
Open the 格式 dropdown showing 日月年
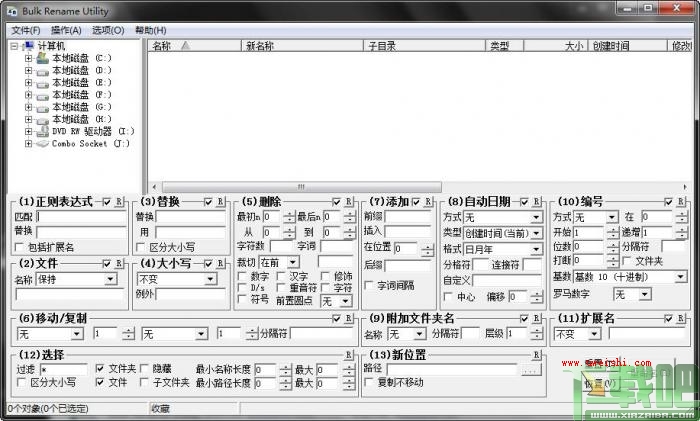[536, 249]
